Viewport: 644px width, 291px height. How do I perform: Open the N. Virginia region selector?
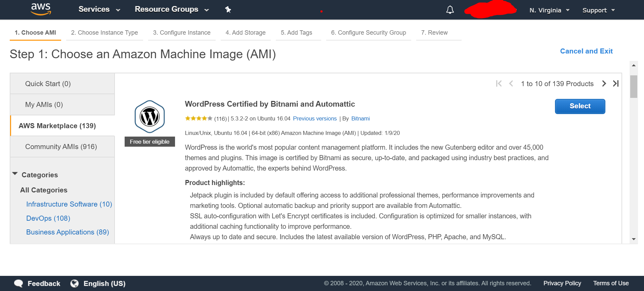click(x=549, y=10)
